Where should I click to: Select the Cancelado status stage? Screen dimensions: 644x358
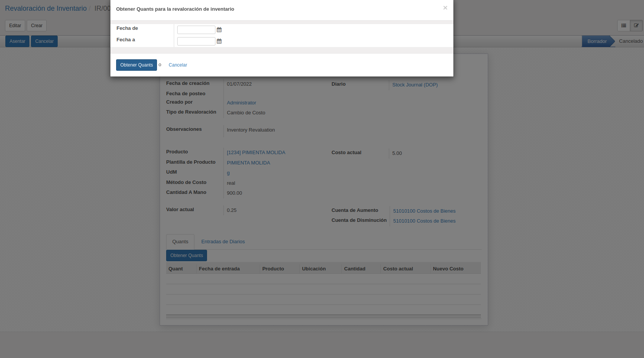(x=631, y=41)
